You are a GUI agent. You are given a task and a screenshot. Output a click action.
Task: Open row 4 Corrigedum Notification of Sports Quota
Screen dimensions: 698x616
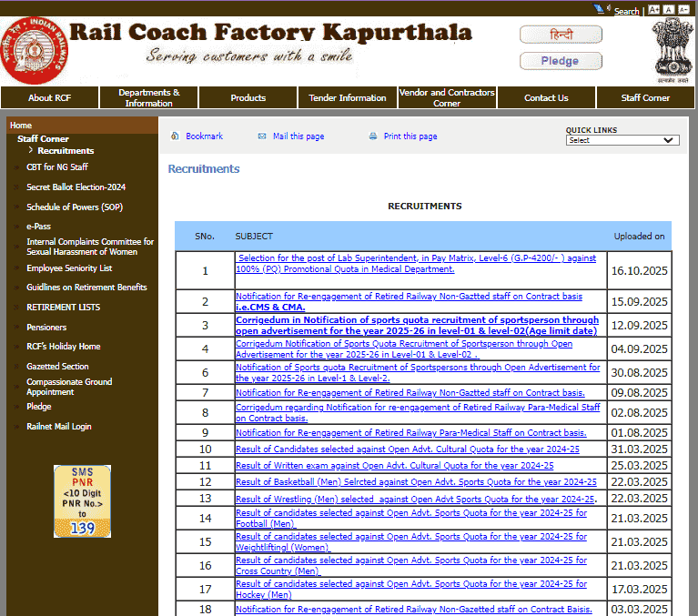(x=404, y=349)
